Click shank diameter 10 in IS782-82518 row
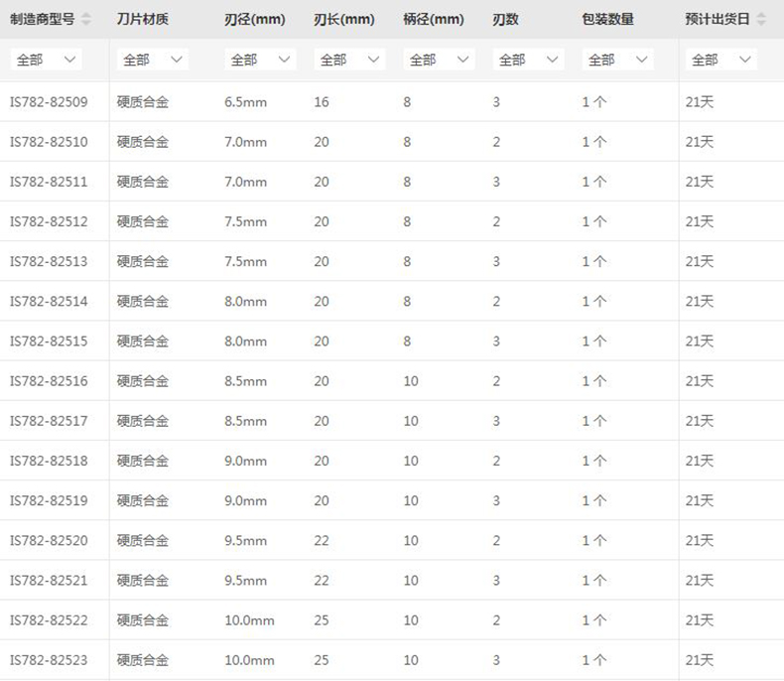784x681 pixels. (x=411, y=461)
